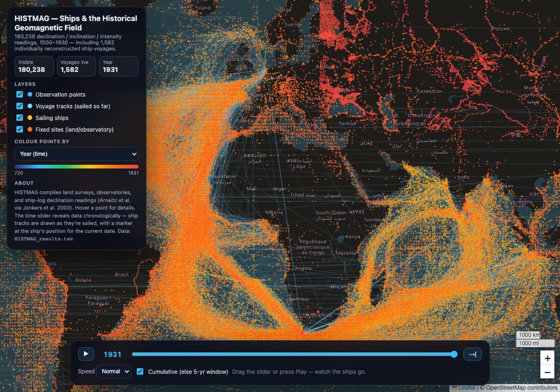Click the Bolivia map label
This screenshot has width=560, height=392.
pyautogui.click(x=83, y=280)
